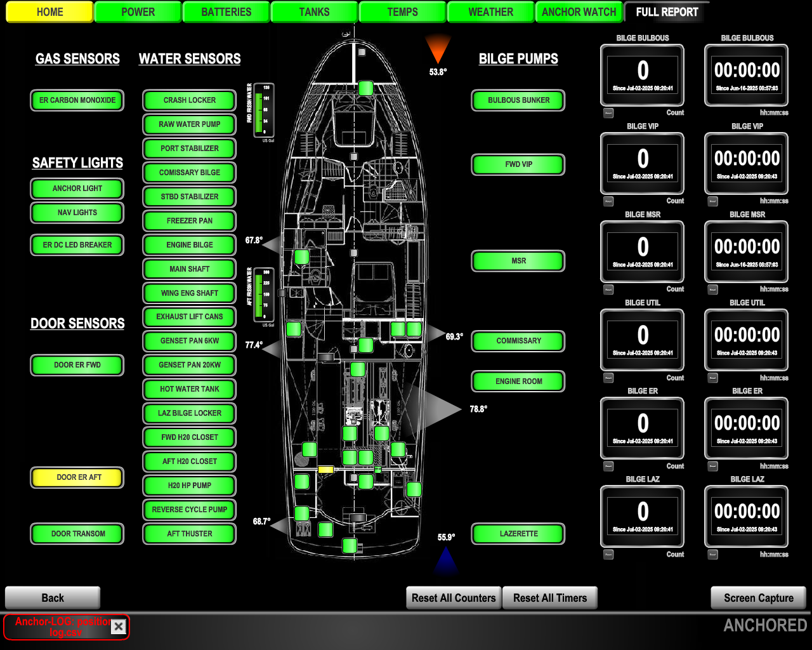Take a Screen Capture
Screen dimensions: 812x650
pyautogui.click(x=759, y=598)
